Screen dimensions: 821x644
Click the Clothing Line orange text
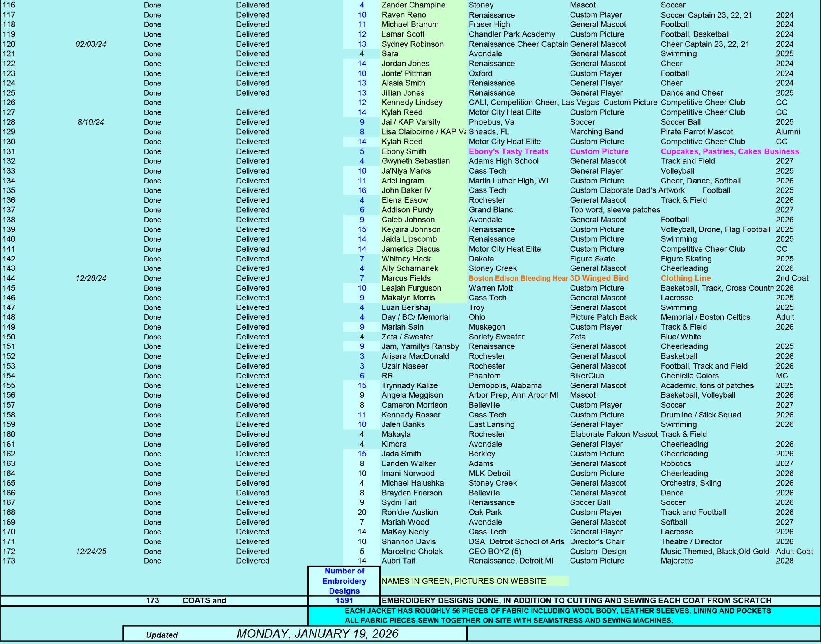[x=685, y=278]
